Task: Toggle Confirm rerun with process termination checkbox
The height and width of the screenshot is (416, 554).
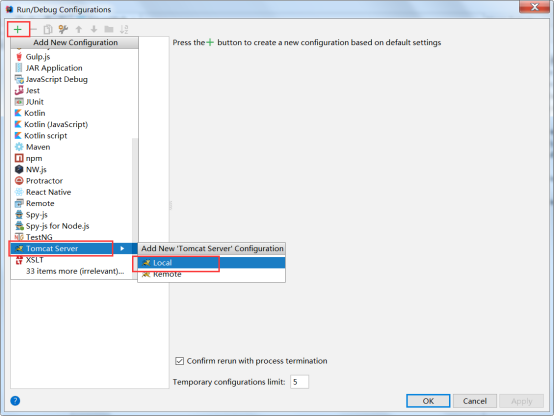Action: (179, 361)
